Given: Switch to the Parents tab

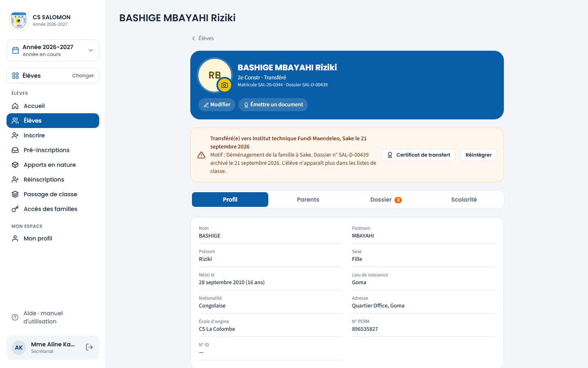Looking at the screenshot, I should (308, 200).
